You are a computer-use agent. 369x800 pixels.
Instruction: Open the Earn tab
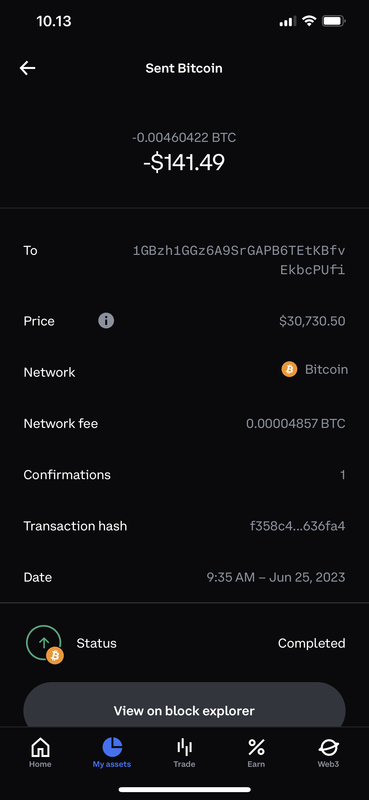pyautogui.click(x=256, y=753)
